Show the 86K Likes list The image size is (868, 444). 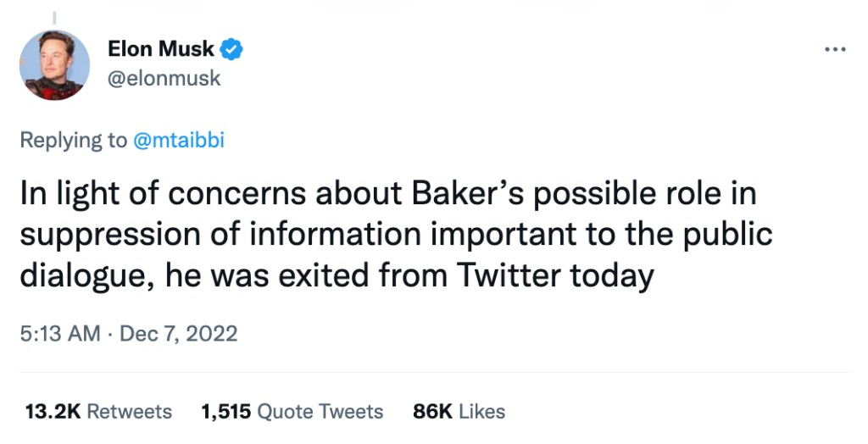click(x=459, y=412)
